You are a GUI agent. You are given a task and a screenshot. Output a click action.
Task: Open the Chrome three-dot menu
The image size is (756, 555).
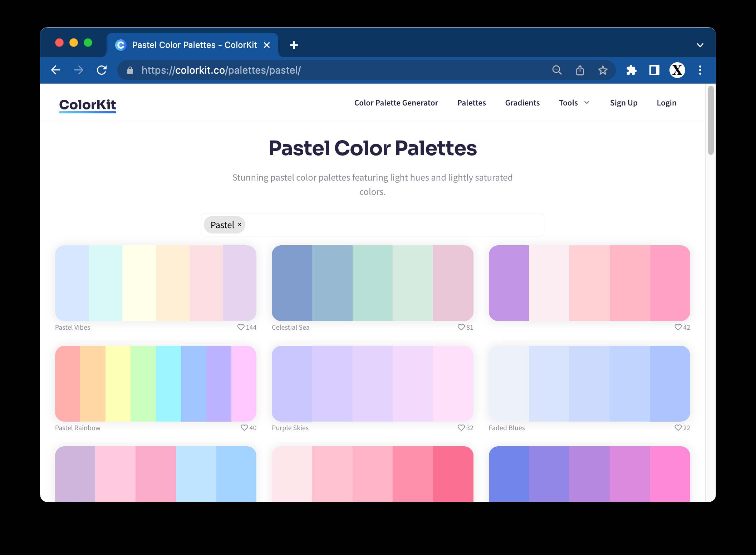[700, 70]
